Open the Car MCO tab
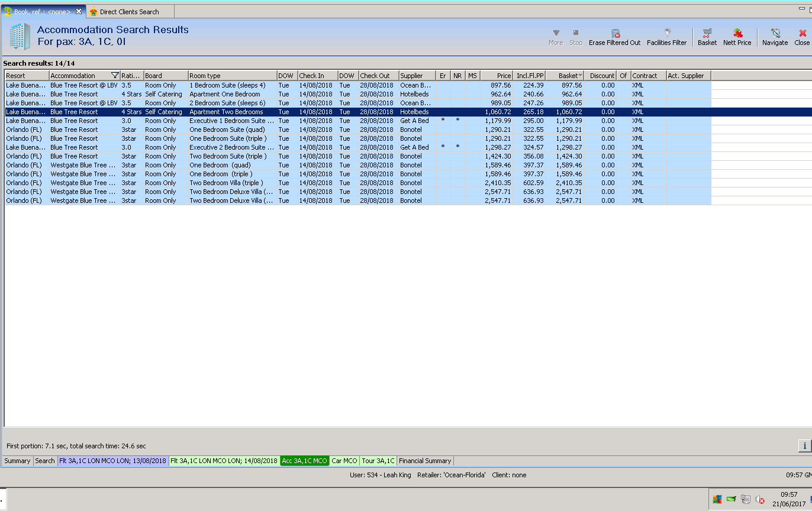The height and width of the screenshot is (511, 812). (x=344, y=461)
